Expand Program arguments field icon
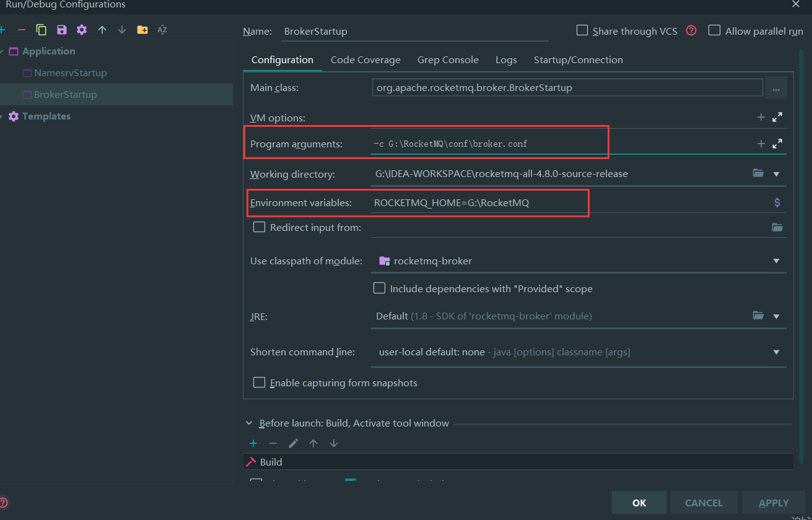The width and height of the screenshot is (812, 520). point(777,144)
